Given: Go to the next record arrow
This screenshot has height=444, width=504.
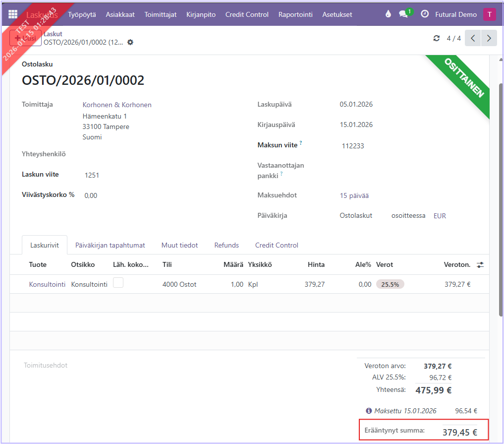Looking at the screenshot, I should click(489, 38).
